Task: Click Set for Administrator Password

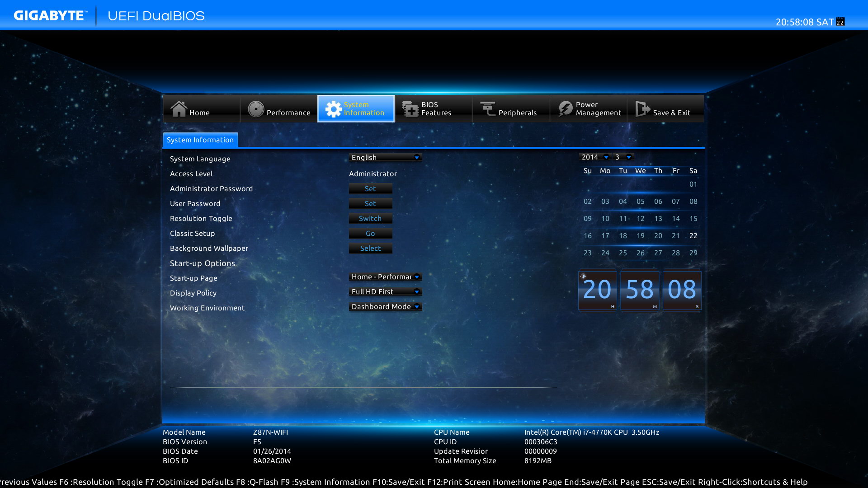Action: click(x=370, y=188)
